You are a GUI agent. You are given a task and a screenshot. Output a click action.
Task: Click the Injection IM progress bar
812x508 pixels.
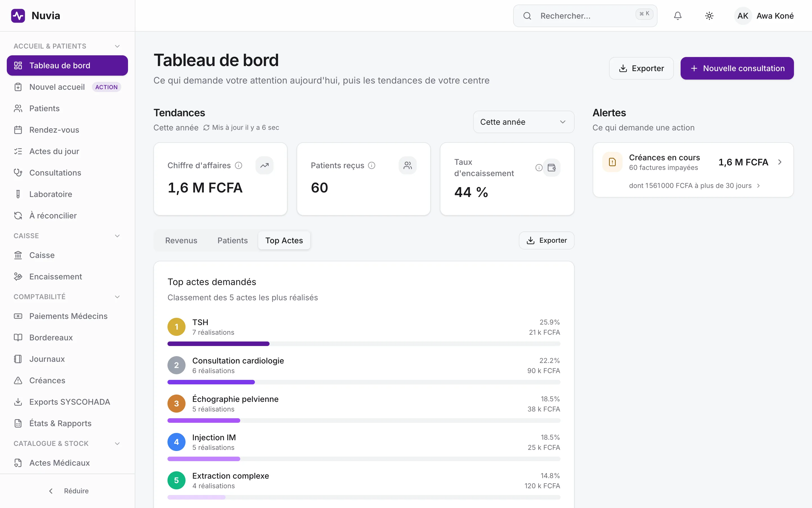364,459
